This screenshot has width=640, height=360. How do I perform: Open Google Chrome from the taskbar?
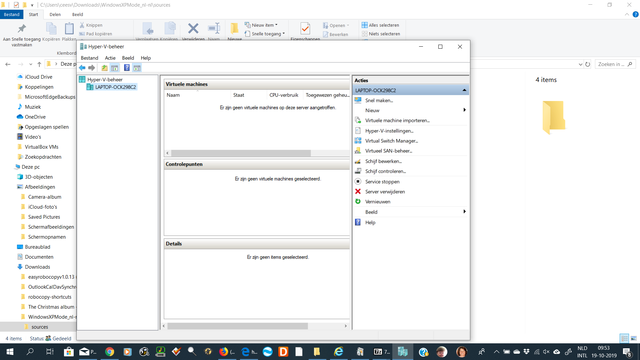(x=109, y=352)
